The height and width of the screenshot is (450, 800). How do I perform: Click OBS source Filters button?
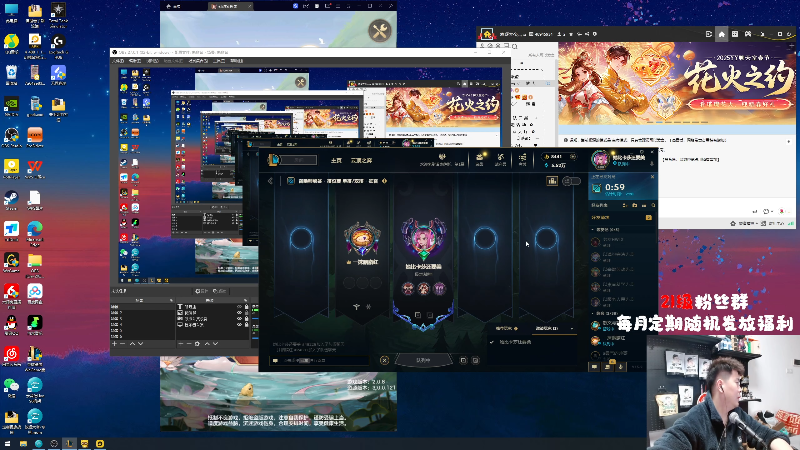point(220,291)
